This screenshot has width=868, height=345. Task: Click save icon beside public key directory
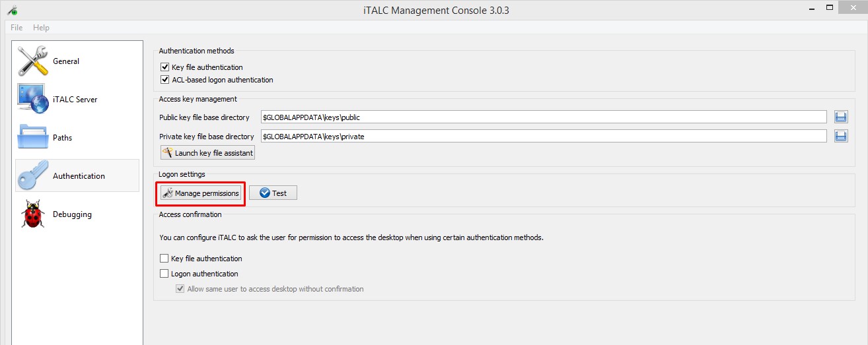pos(841,117)
